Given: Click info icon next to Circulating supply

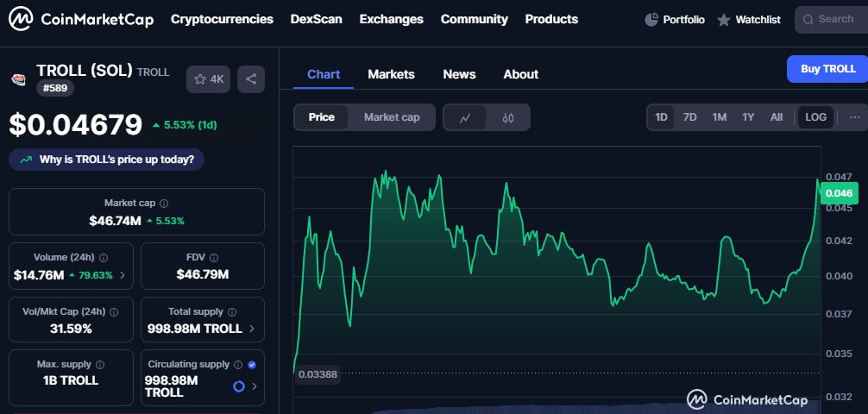Looking at the screenshot, I should pos(238,365).
